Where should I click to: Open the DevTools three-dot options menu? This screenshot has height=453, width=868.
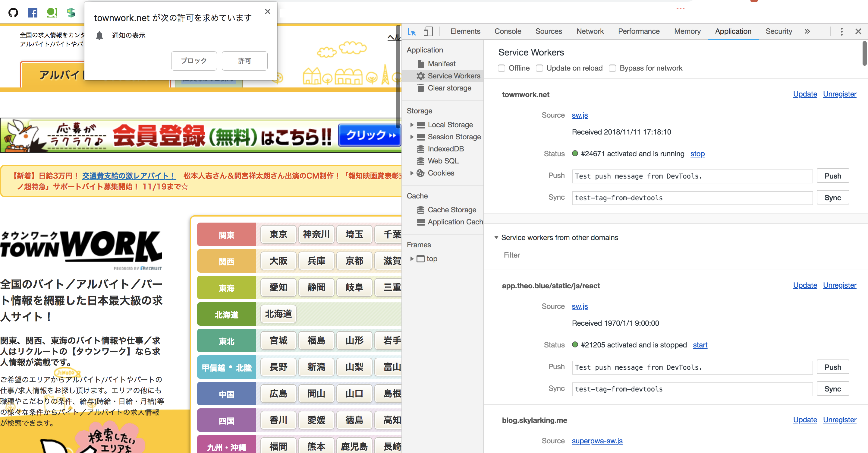click(841, 31)
